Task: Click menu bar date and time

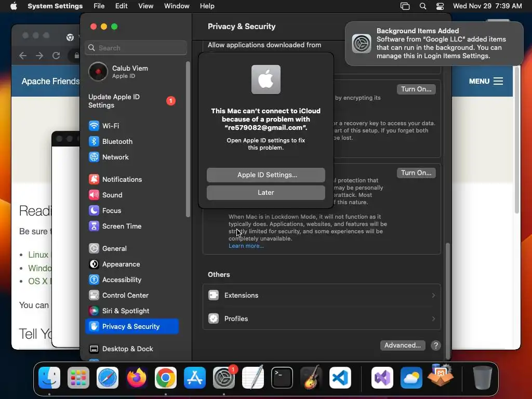Action: (487, 6)
